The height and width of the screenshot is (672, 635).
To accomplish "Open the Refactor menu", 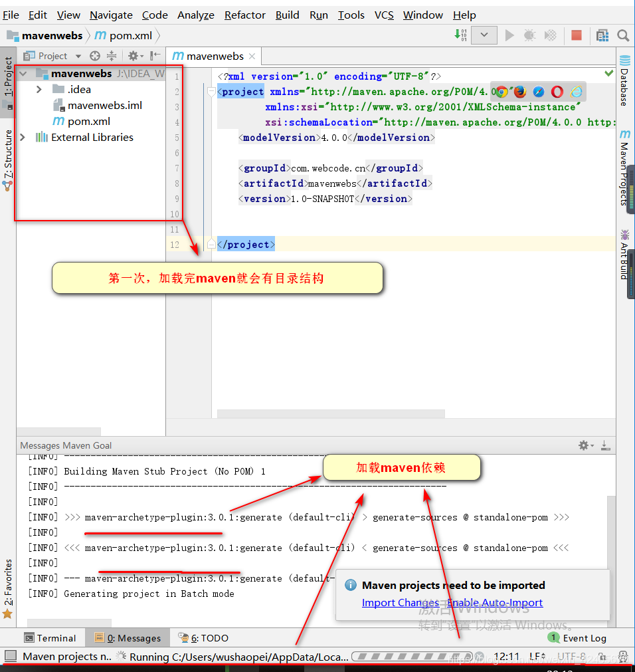I will pos(245,15).
